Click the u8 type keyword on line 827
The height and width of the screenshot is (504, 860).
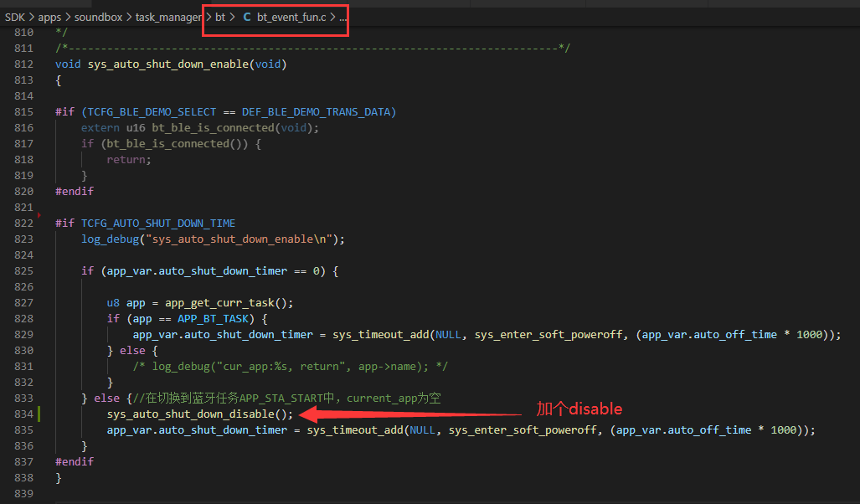pyautogui.click(x=113, y=303)
